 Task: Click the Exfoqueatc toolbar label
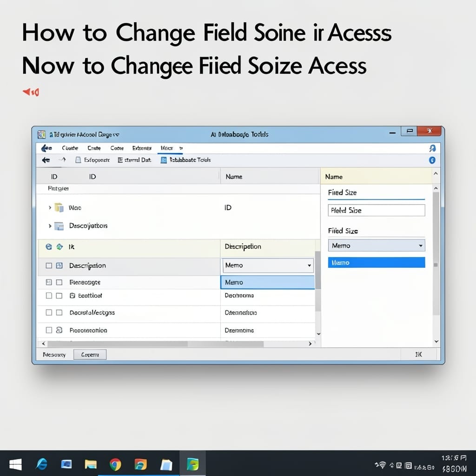click(x=97, y=160)
